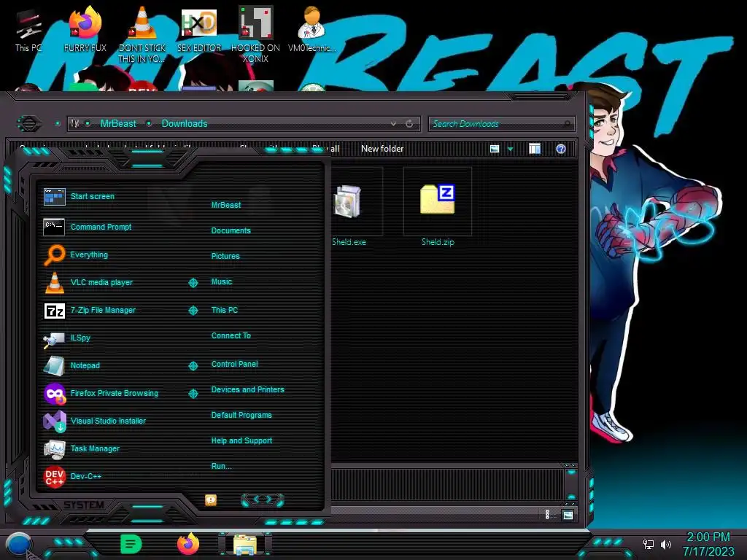The image size is (747, 560).
Task: Open MrBeast user folder in start menu
Action: (x=226, y=205)
